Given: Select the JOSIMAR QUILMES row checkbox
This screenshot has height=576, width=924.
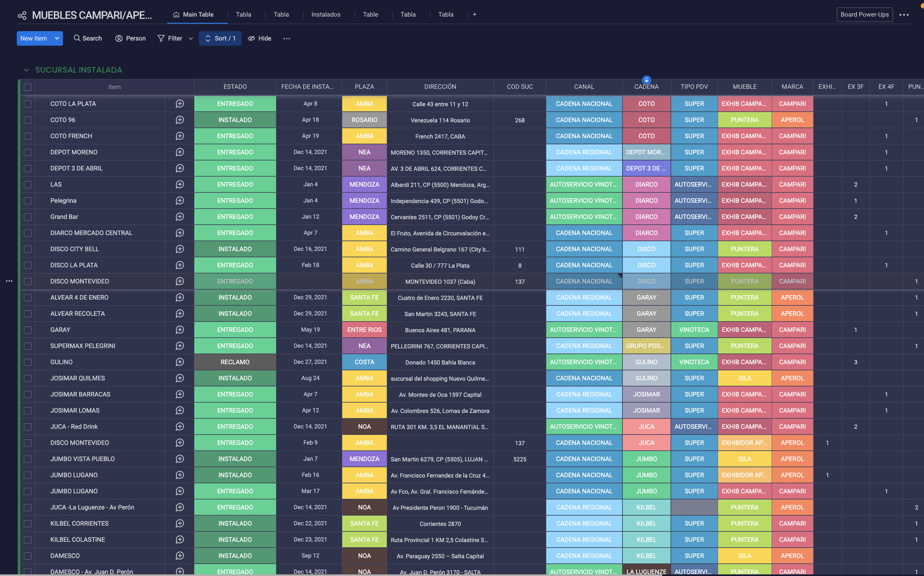Looking at the screenshot, I should (x=27, y=378).
